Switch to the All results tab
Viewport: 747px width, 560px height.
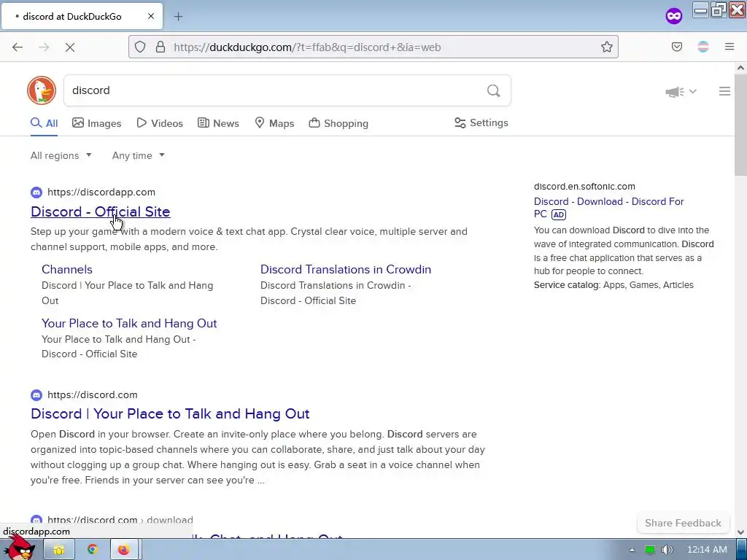[x=44, y=123]
